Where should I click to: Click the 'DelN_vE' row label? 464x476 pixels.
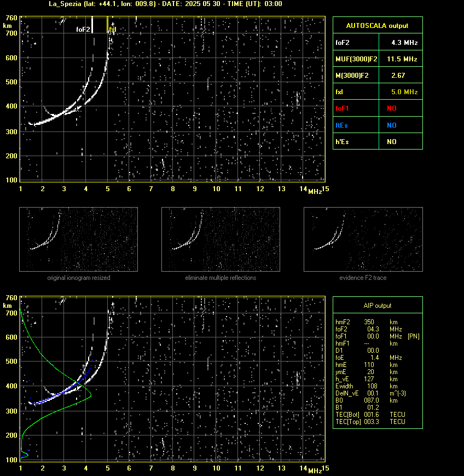coord(347,393)
